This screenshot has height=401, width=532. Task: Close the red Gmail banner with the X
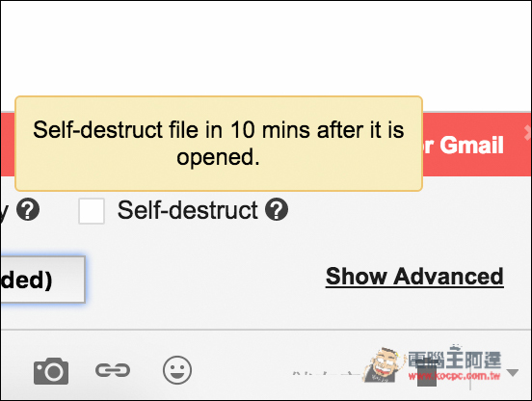click(527, 132)
